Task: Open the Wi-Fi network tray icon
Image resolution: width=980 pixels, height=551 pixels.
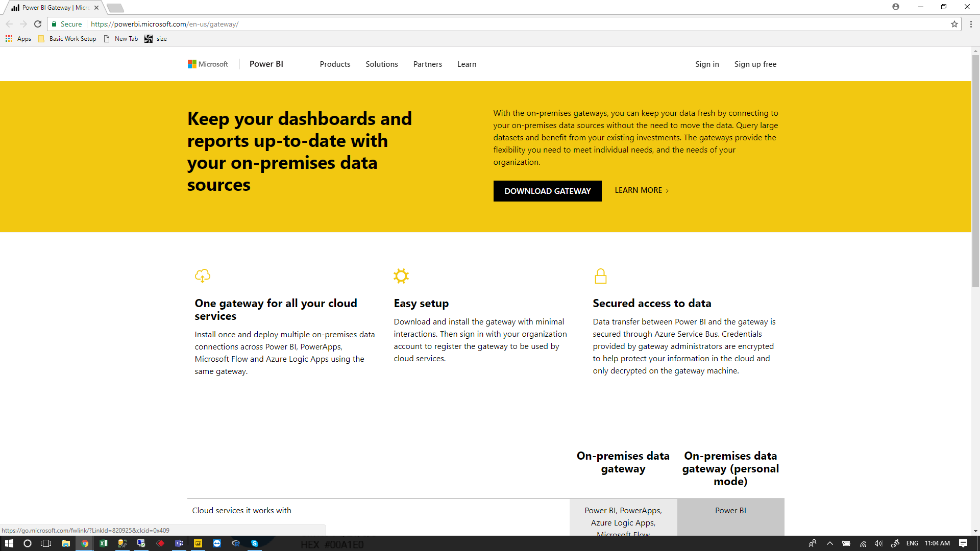Action: coord(863,543)
